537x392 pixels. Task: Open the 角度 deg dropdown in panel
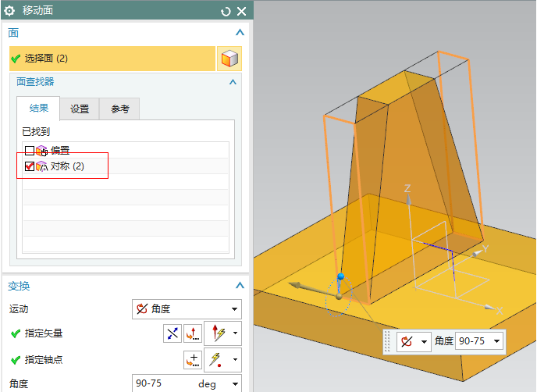[x=235, y=384]
